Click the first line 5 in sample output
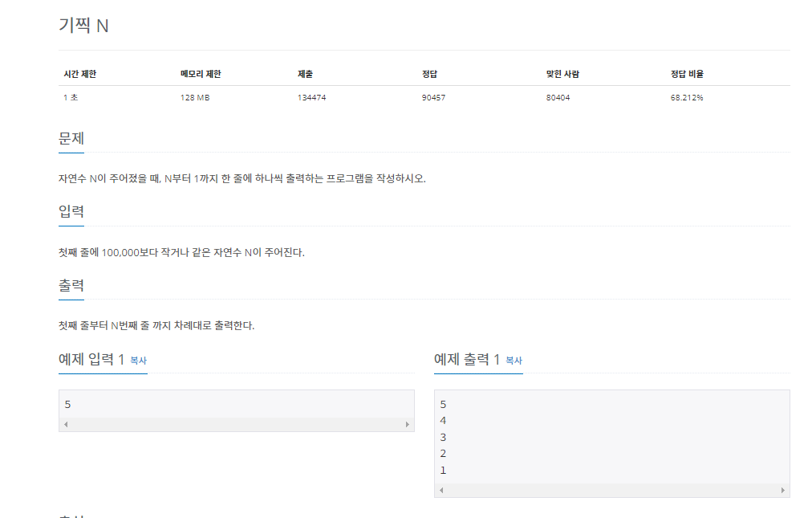 point(443,405)
